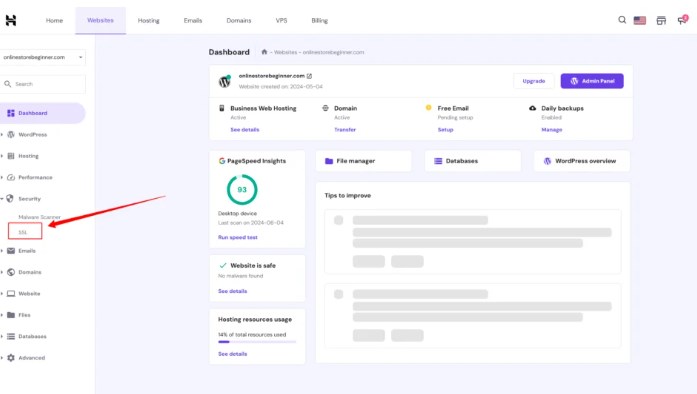Open File manager shortcut
This screenshot has height=394, width=697.
click(x=364, y=161)
